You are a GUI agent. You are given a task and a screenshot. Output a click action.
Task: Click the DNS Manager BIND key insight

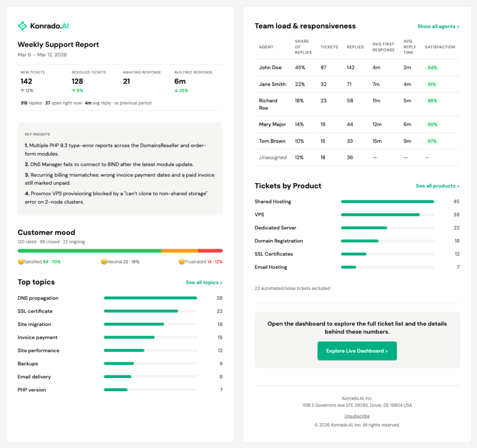click(x=109, y=165)
